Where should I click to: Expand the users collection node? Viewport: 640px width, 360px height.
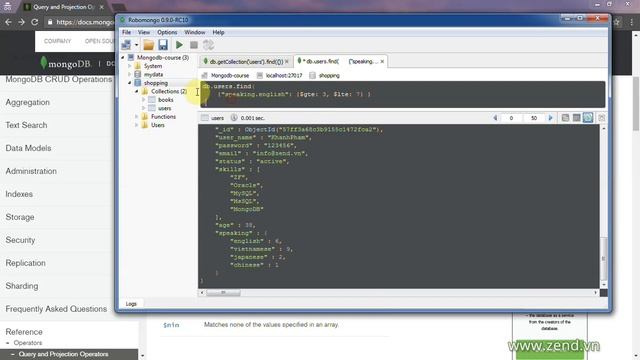pos(144,109)
